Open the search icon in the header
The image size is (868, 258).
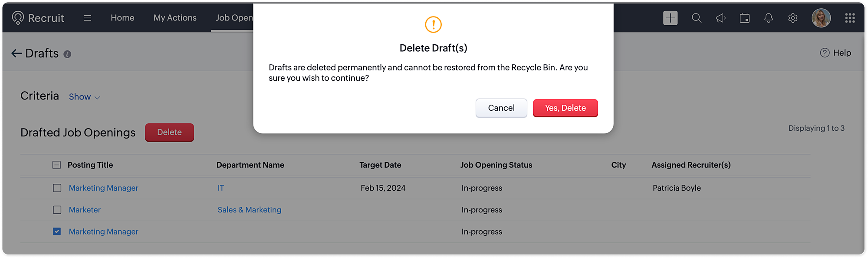pos(696,18)
